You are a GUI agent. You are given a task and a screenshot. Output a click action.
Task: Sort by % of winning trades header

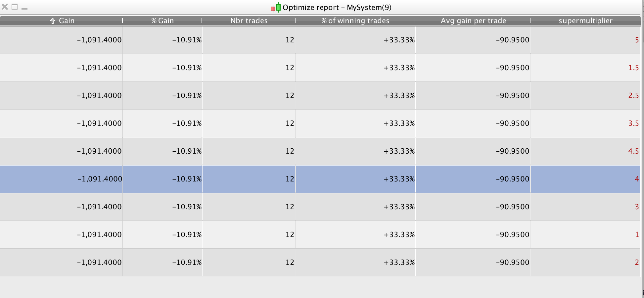(355, 21)
